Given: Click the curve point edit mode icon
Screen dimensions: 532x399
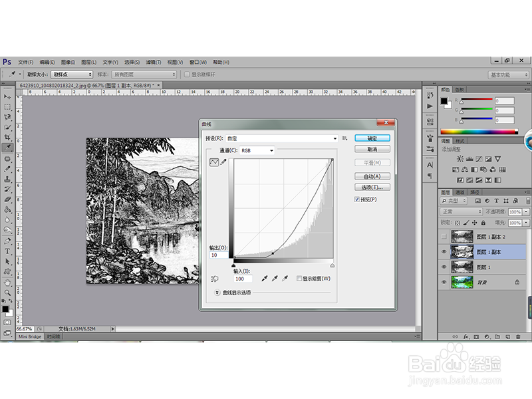Looking at the screenshot, I should pos(214,162).
